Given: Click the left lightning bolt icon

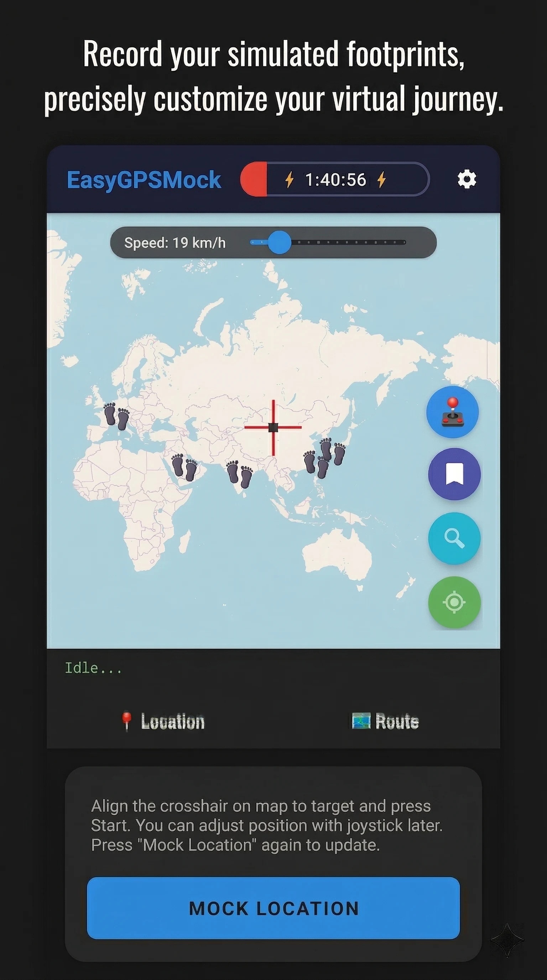Looking at the screenshot, I should tap(289, 179).
